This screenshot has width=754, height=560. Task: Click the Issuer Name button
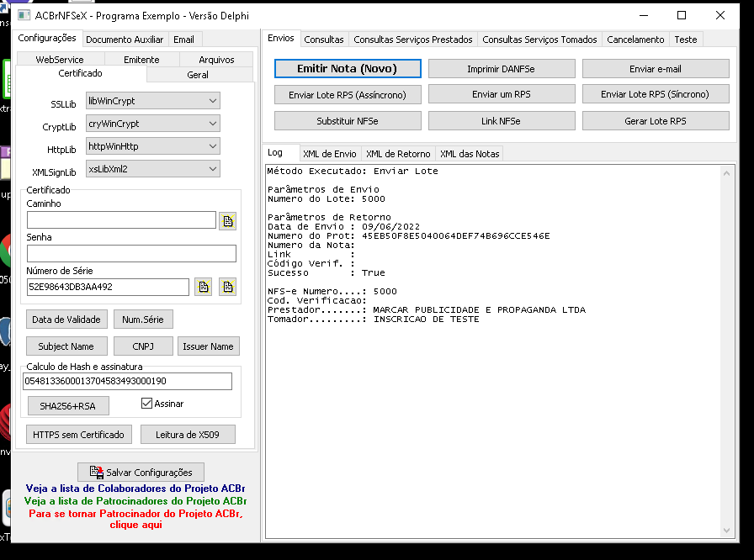coord(208,346)
